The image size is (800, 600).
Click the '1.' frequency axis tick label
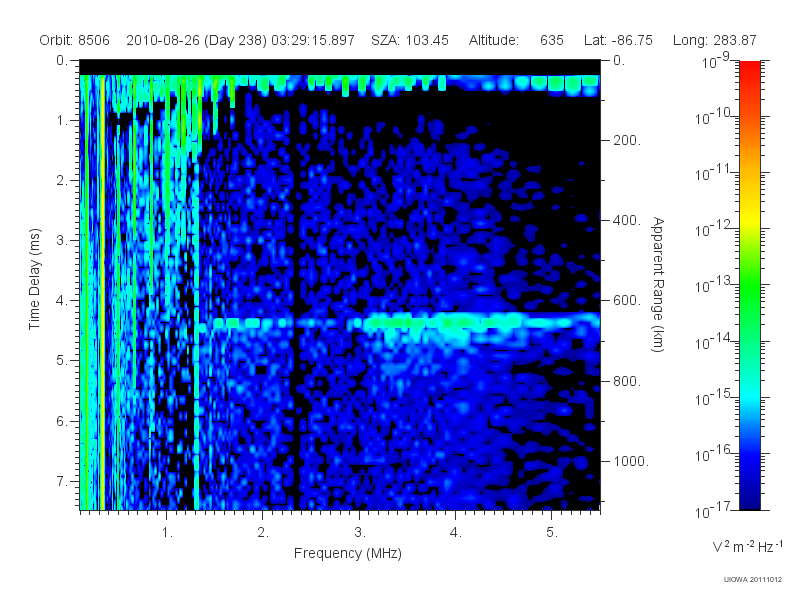point(167,533)
